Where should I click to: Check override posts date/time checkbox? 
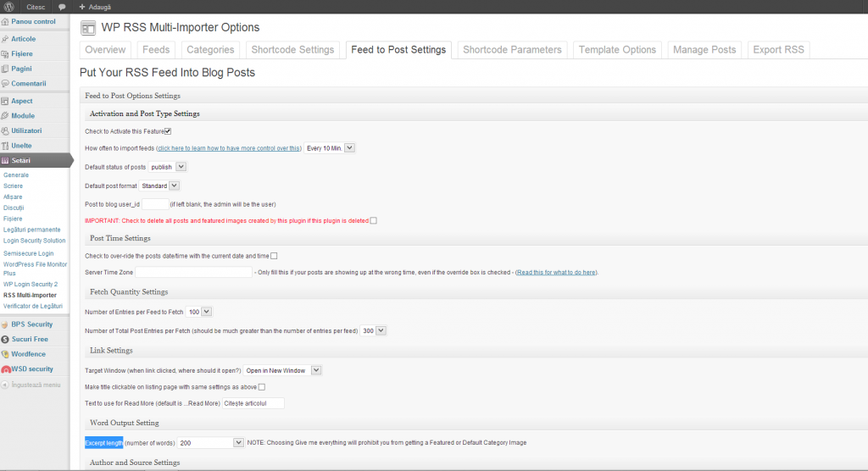tap(274, 256)
